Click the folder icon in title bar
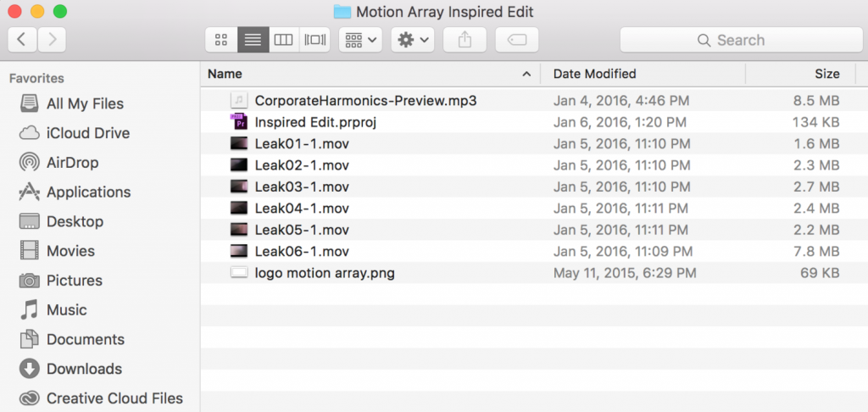Screen dimensions: 868x412 342,11
